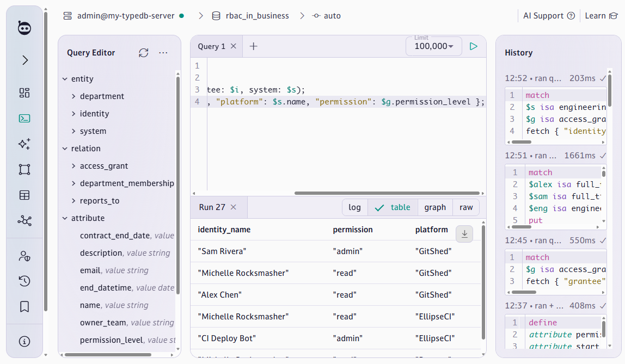This screenshot has width=625, height=364.
Task: Open the Limit 100,000 dropdown
Action: [x=434, y=46]
